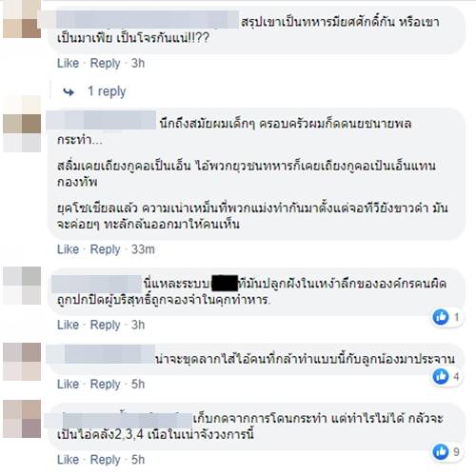The image size is (476, 476).
Task: Like the last comment with 9 reactions
Action: tap(68, 460)
